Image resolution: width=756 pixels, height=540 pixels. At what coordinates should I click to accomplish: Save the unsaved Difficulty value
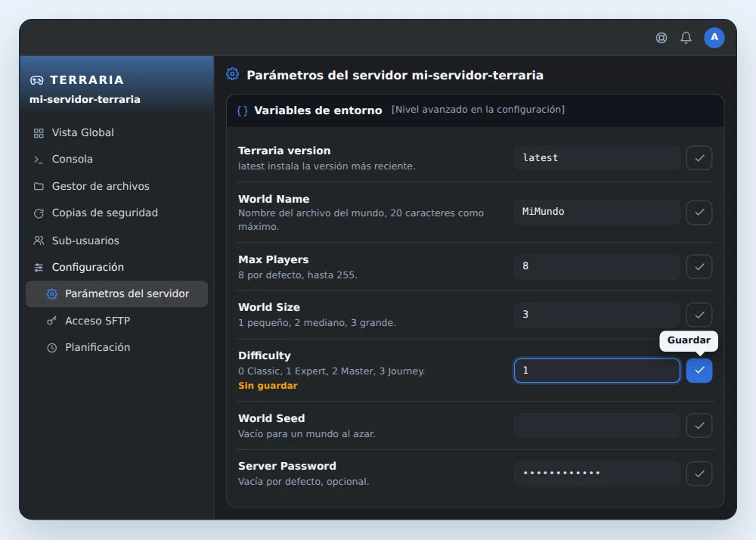pyautogui.click(x=699, y=371)
